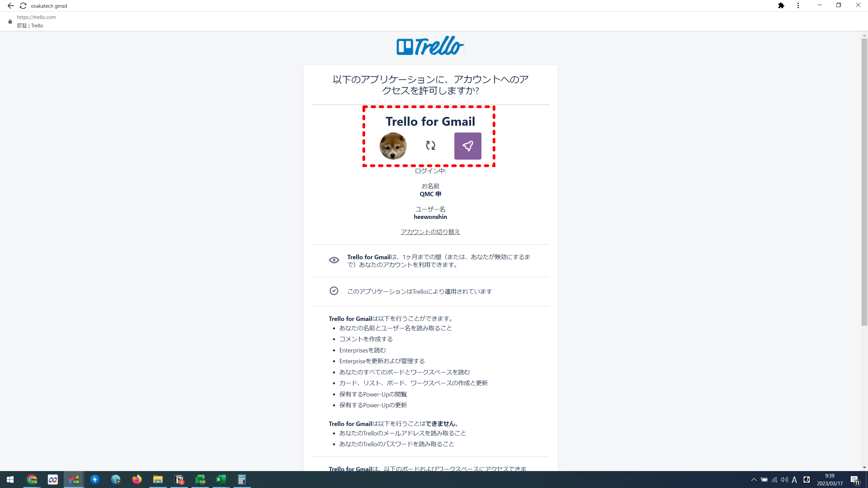Open Chrome from the taskbar

(x=32, y=480)
